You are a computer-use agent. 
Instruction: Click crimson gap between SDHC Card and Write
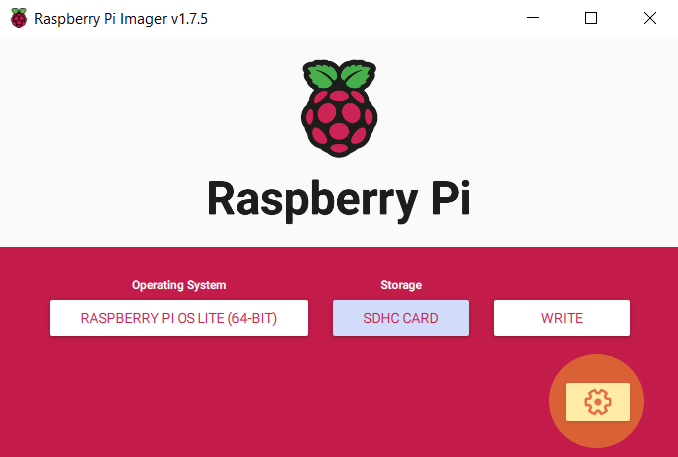[x=481, y=318]
